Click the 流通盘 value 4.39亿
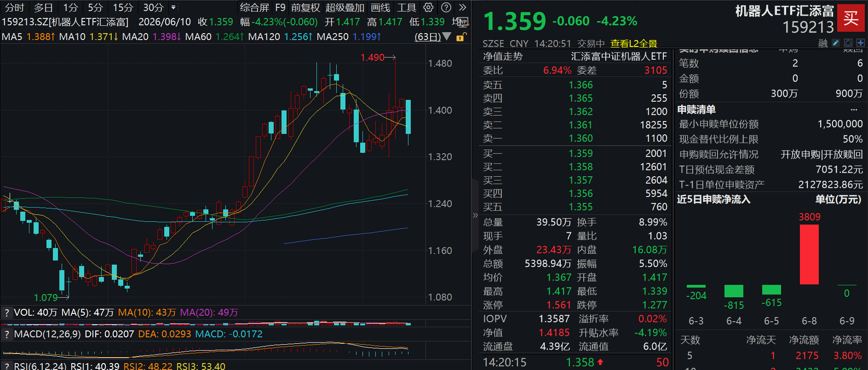 (x=555, y=347)
